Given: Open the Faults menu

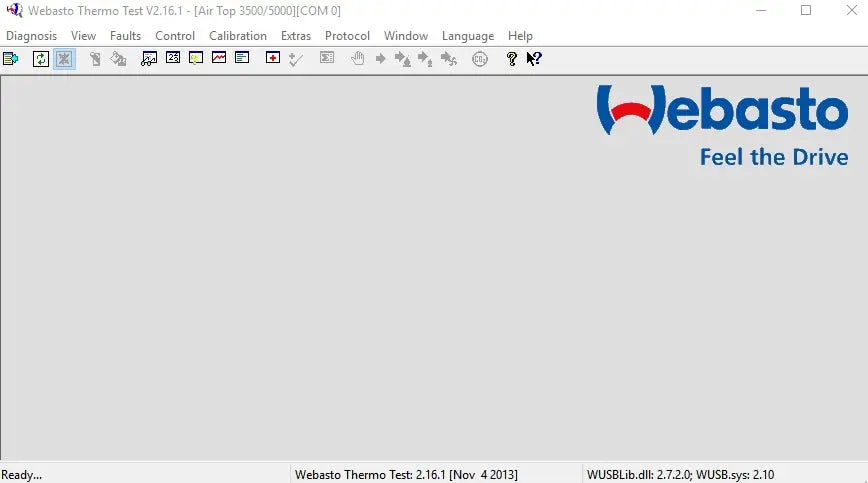Looking at the screenshot, I should tap(125, 36).
